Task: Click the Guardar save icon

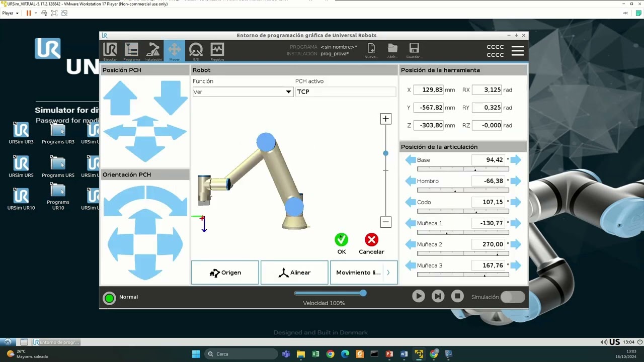Action: click(x=414, y=51)
